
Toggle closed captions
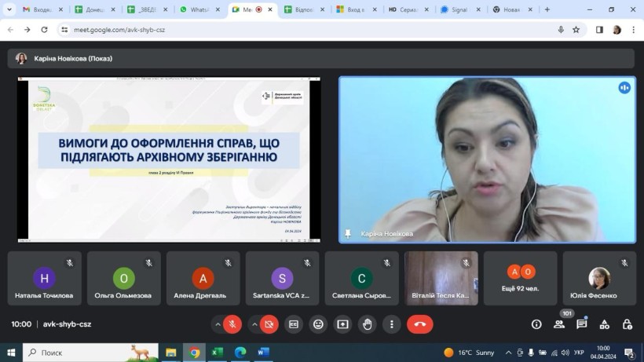[x=294, y=324]
